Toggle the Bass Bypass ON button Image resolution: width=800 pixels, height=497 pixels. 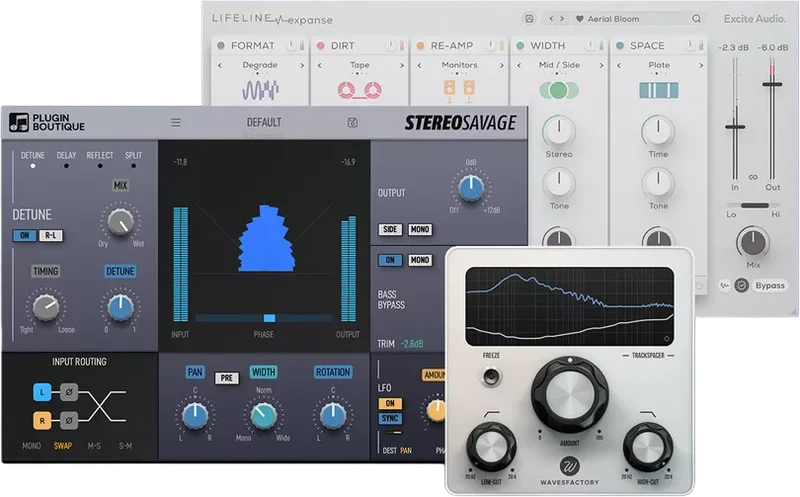[x=390, y=260]
